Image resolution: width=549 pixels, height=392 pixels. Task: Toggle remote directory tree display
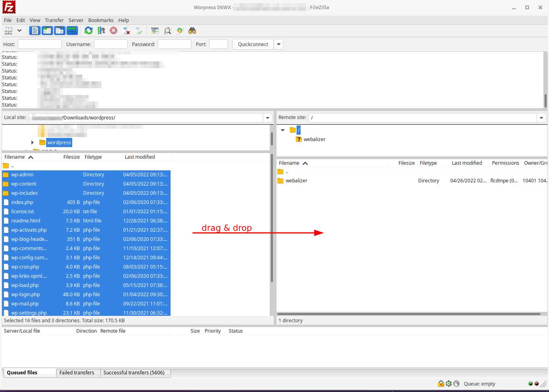60,30
